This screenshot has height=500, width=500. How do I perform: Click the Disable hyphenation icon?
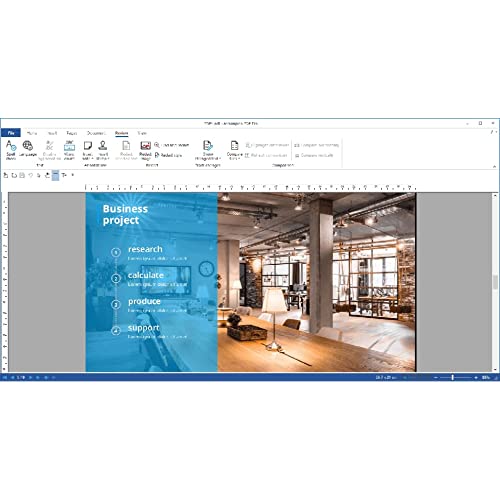50,149
